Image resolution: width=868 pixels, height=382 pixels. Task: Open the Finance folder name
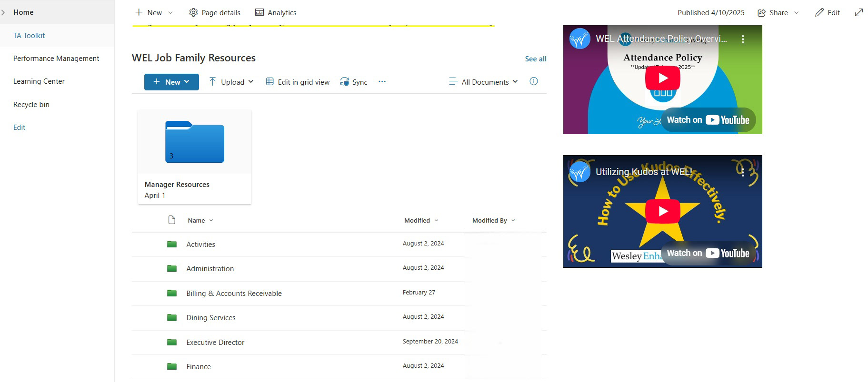tap(199, 367)
